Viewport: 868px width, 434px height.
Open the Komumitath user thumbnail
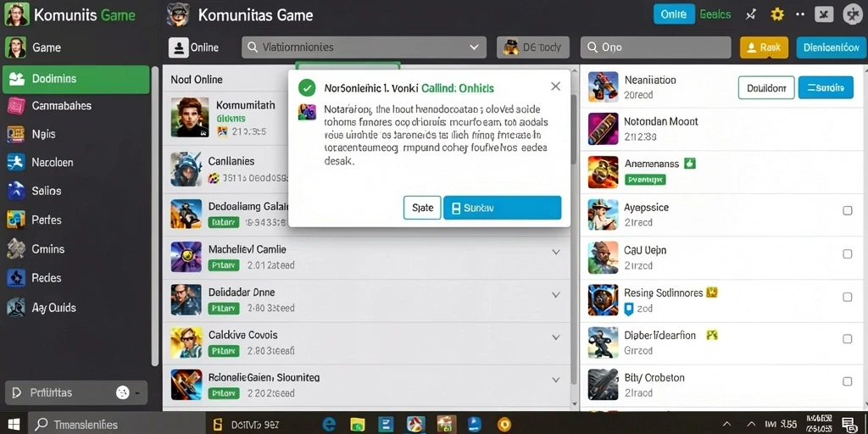(190, 117)
